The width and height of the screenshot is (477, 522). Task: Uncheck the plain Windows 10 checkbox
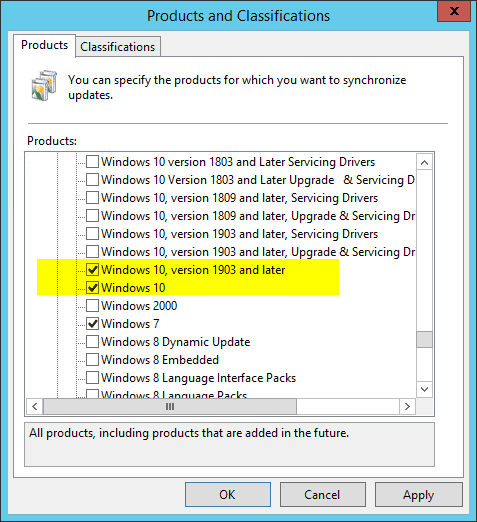coord(92,288)
